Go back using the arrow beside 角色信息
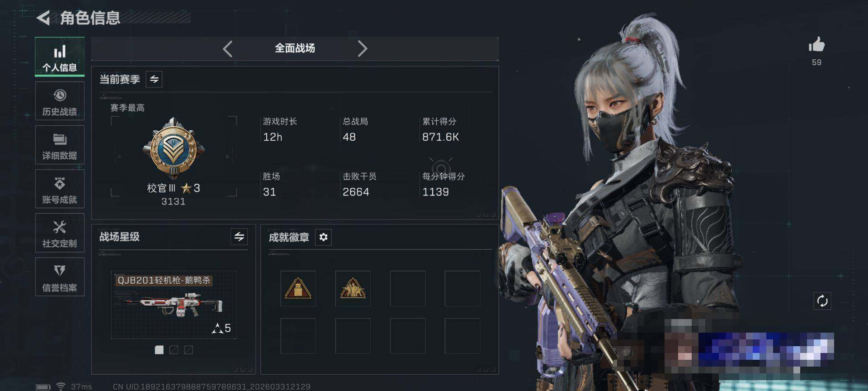 [x=43, y=18]
